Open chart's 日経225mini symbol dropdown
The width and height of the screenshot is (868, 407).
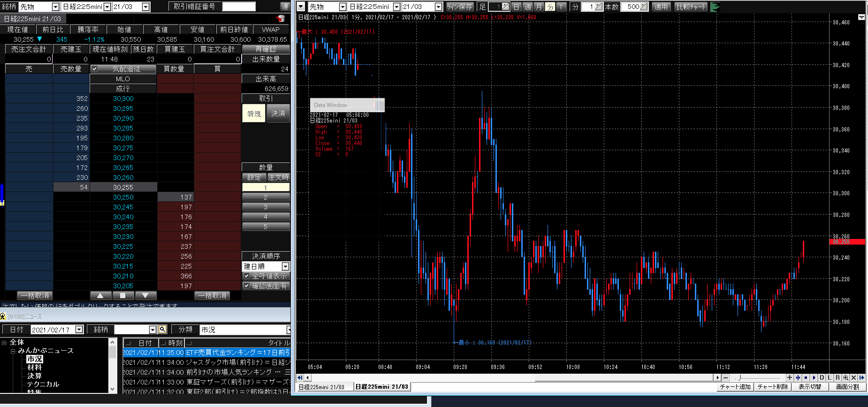coord(396,7)
